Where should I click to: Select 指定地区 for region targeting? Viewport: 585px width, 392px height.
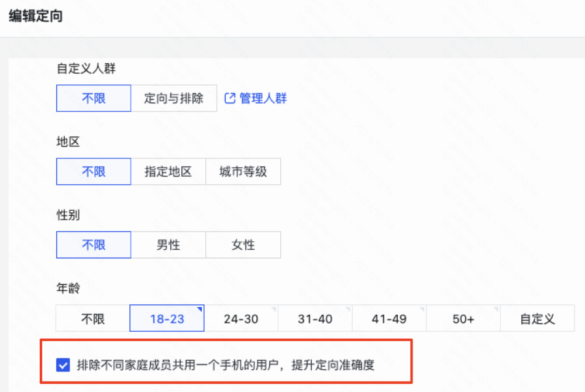pyautogui.click(x=168, y=171)
